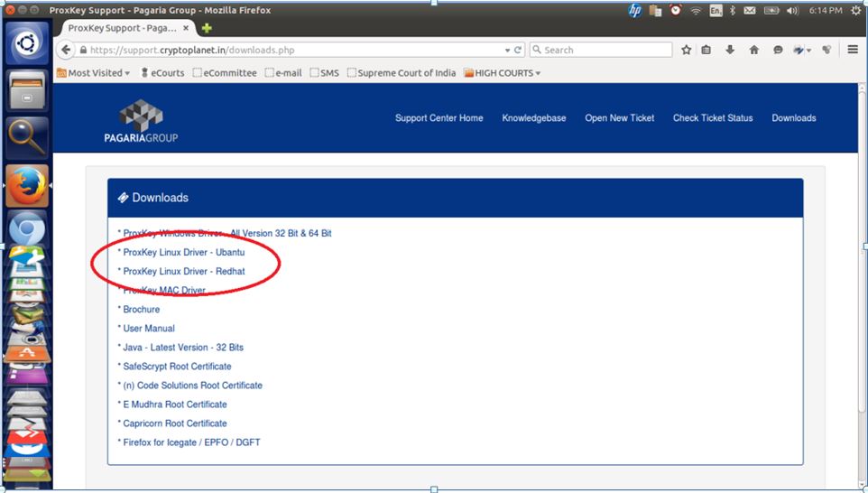Open the Firefox hamburger menu
The image size is (868, 493).
[x=853, y=50]
